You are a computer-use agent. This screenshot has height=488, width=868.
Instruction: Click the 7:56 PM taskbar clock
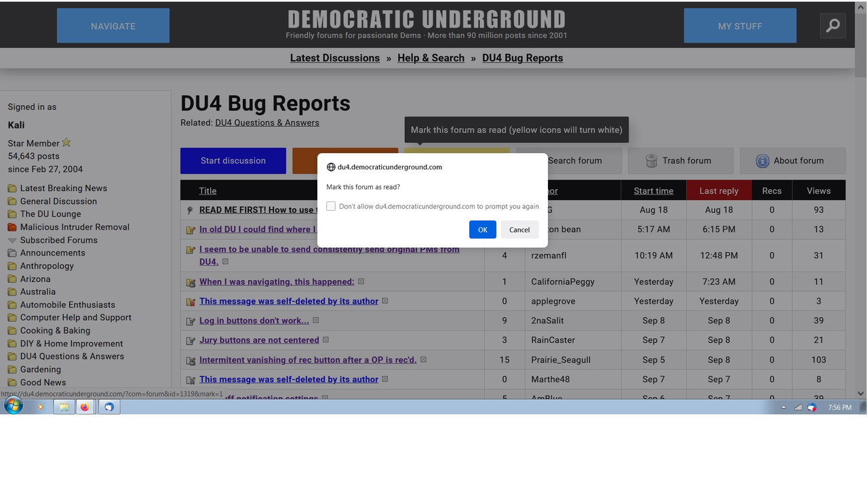click(840, 407)
